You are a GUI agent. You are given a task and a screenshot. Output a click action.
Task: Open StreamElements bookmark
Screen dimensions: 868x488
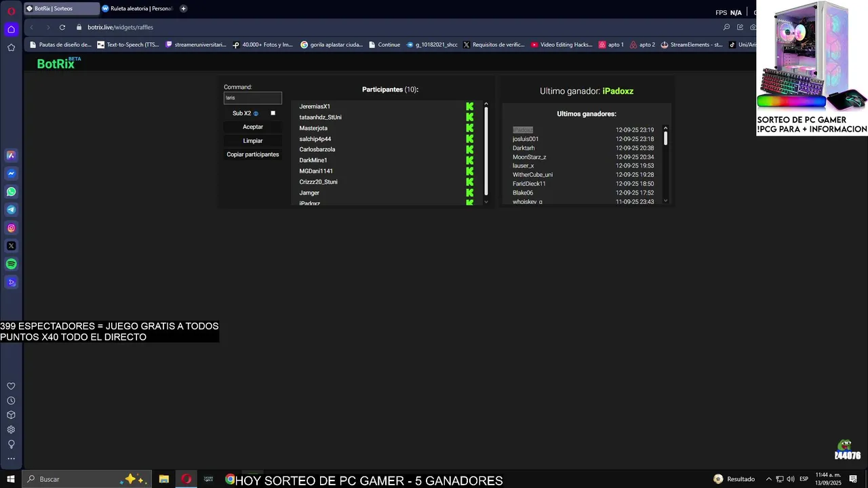(692, 45)
